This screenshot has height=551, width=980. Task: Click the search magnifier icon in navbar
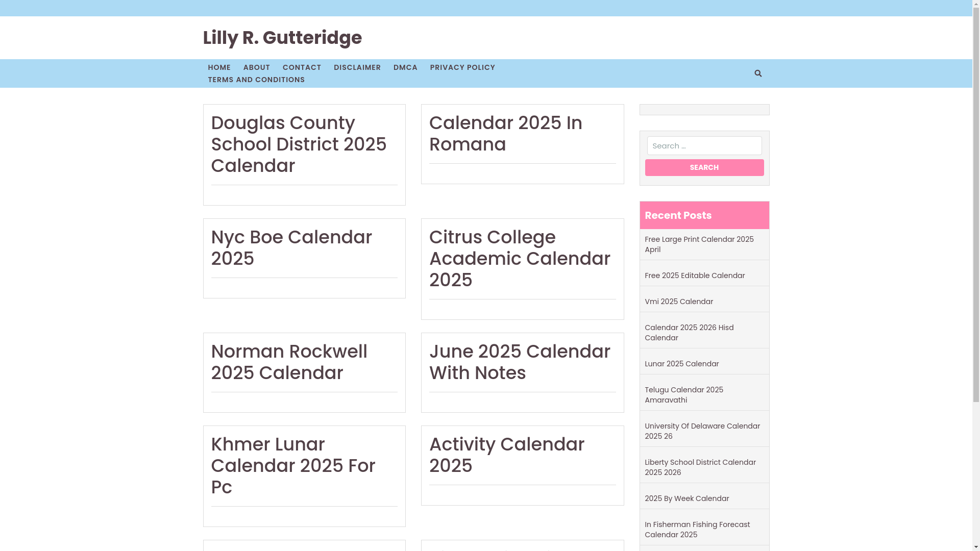[758, 73]
